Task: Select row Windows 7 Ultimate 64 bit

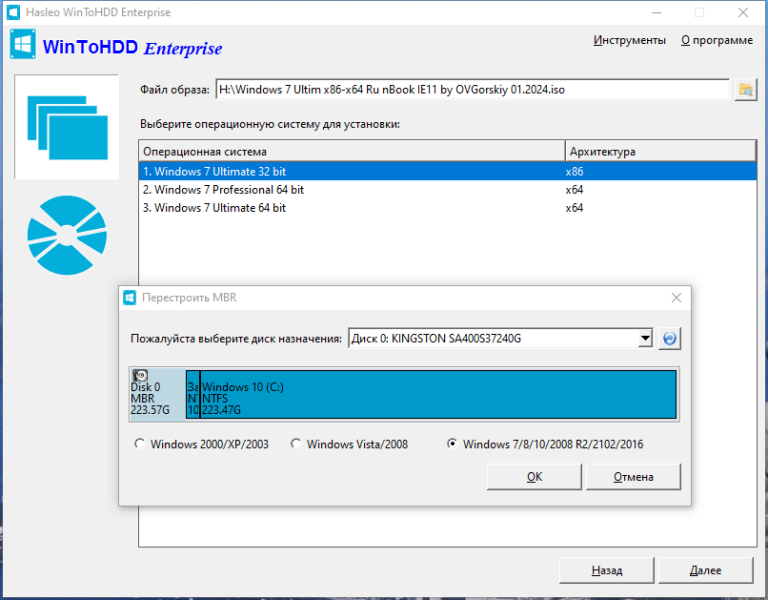Action: click(448, 208)
